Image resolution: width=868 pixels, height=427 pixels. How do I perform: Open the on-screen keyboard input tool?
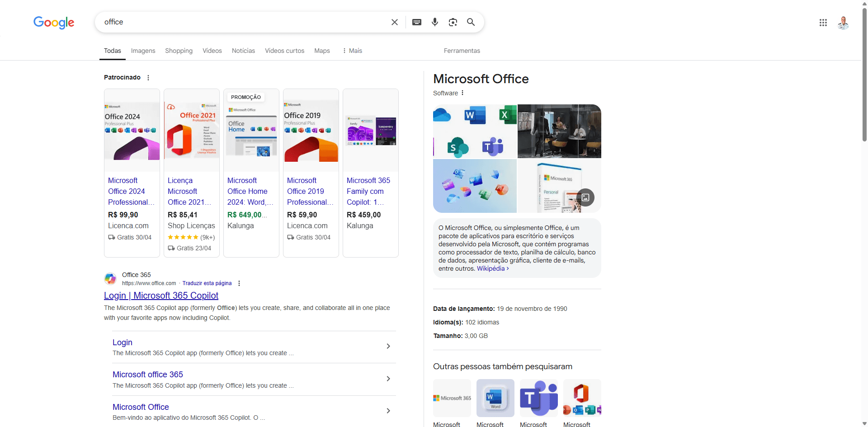[x=417, y=22]
